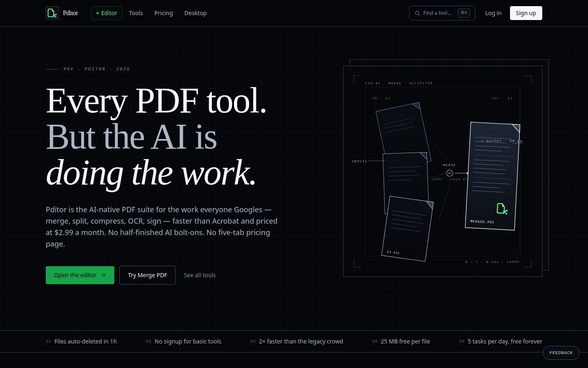Image resolution: width=588 pixels, height=368 pixels.
Task: Click Log in
Action: (493, 13)
